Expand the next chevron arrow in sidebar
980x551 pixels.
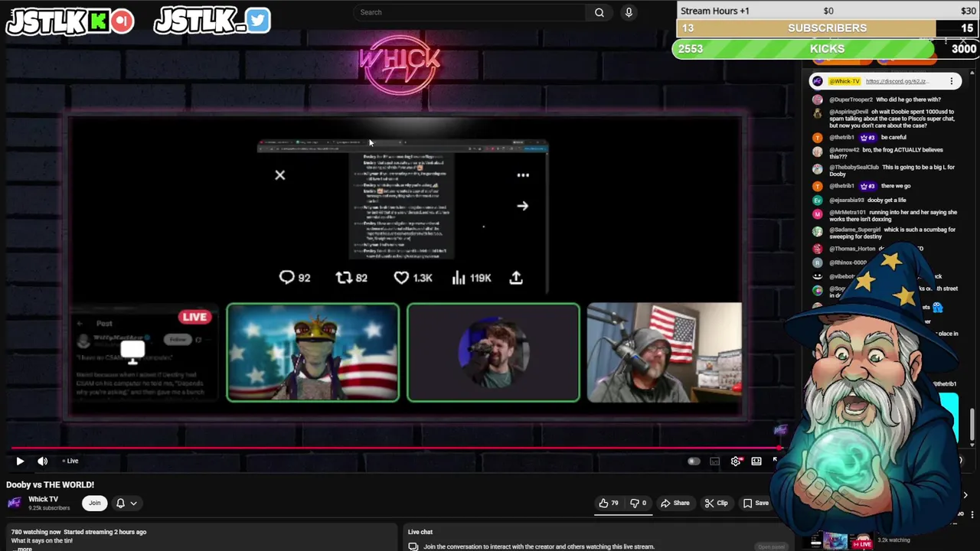965,495
